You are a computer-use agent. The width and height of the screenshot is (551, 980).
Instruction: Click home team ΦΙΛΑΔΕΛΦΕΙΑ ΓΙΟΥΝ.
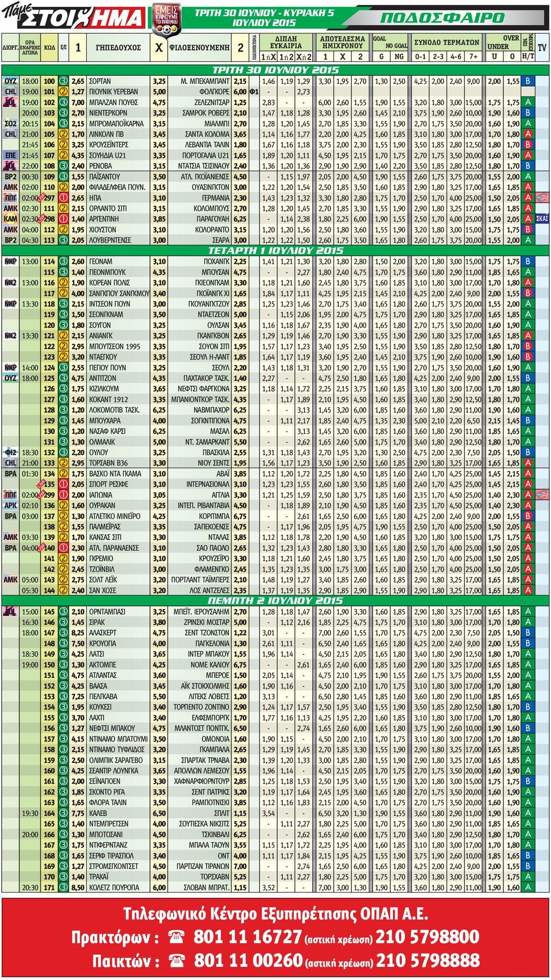coord(117,187)
